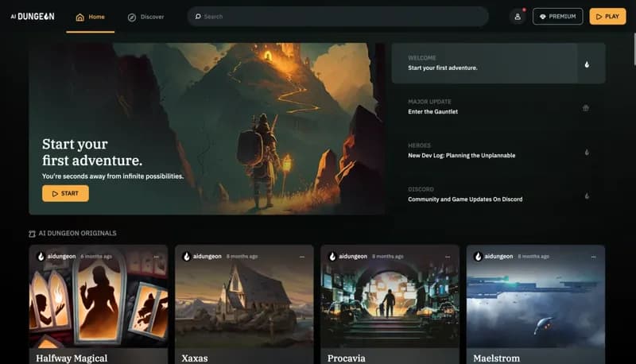Click the AI Dungeon Originals section icon
This screenshot has height=364, width=636.
tap(32, 234)
